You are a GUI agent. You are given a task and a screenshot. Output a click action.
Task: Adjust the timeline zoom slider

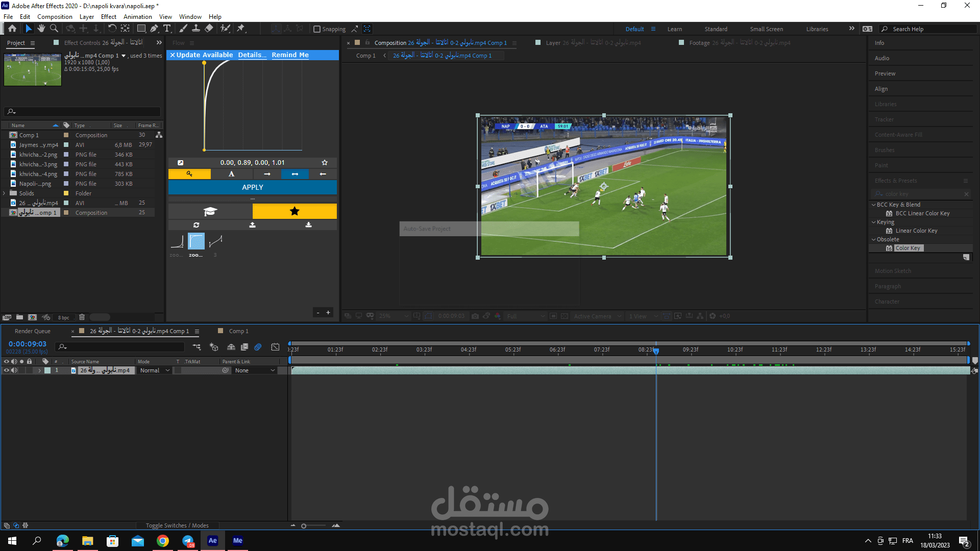point(304,526)
